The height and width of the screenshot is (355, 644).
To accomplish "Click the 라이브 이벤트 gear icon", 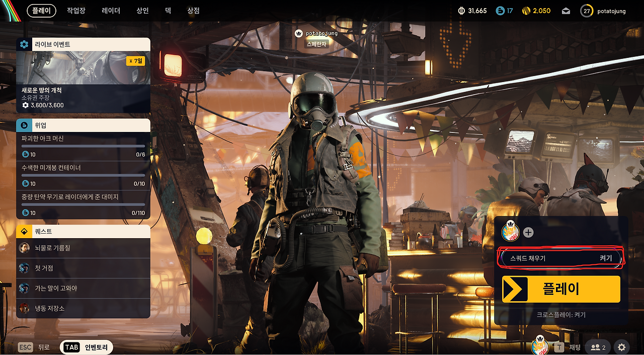I will [24, 44].
